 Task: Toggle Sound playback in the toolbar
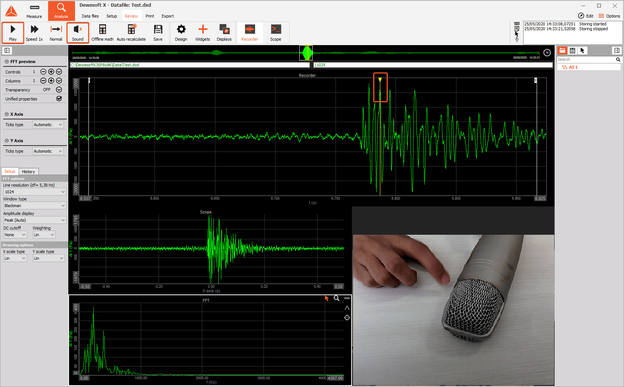click(x=78, y=32)
